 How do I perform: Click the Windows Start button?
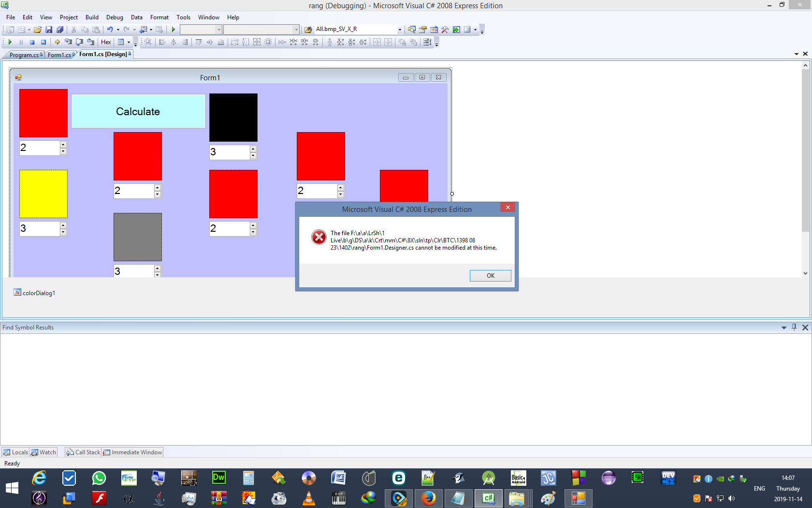click(12, 488)
